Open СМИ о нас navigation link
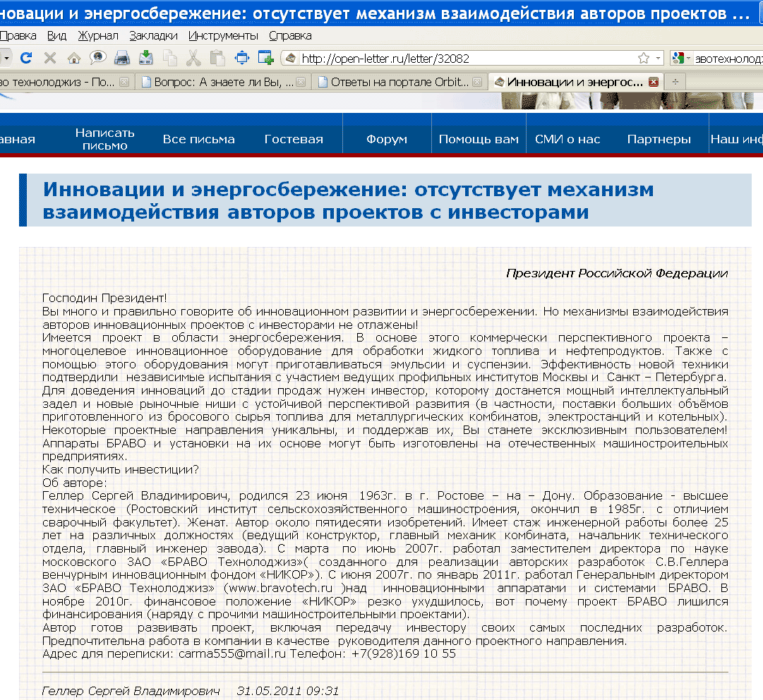 pyautogui.click(x=567, y=139)
